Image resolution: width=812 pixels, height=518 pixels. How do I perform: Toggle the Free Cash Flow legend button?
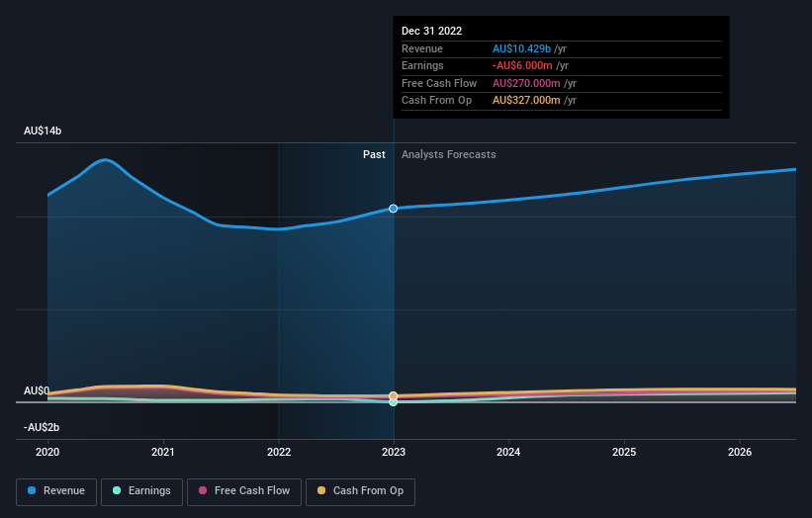(x=244, y=491)
